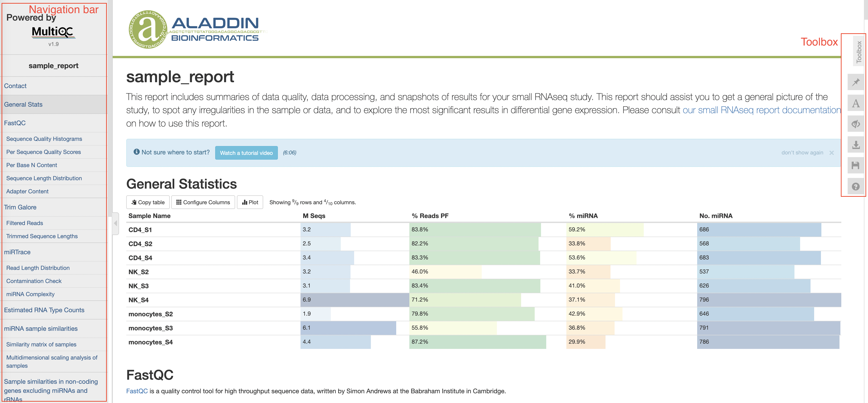Image resolution: width=868 pixels, height=403 pixels.
Task: Click the Plot button above the table
Action: 250,202
